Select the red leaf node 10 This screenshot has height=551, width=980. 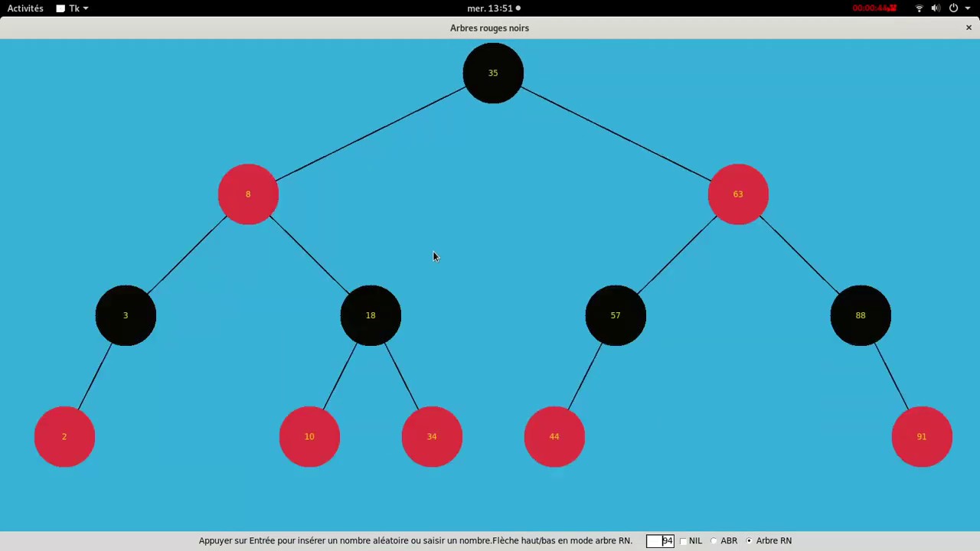309,436
